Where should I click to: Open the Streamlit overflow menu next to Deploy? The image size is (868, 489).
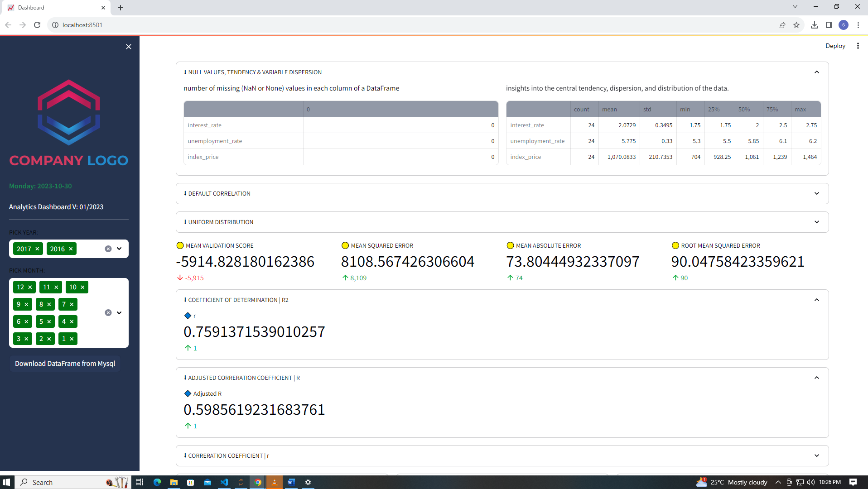pyautogui.click(x=858, y=46)
